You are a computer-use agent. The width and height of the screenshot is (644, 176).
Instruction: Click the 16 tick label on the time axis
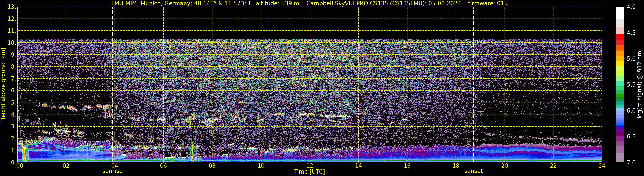pyautogui.click(x=407, y=166)
